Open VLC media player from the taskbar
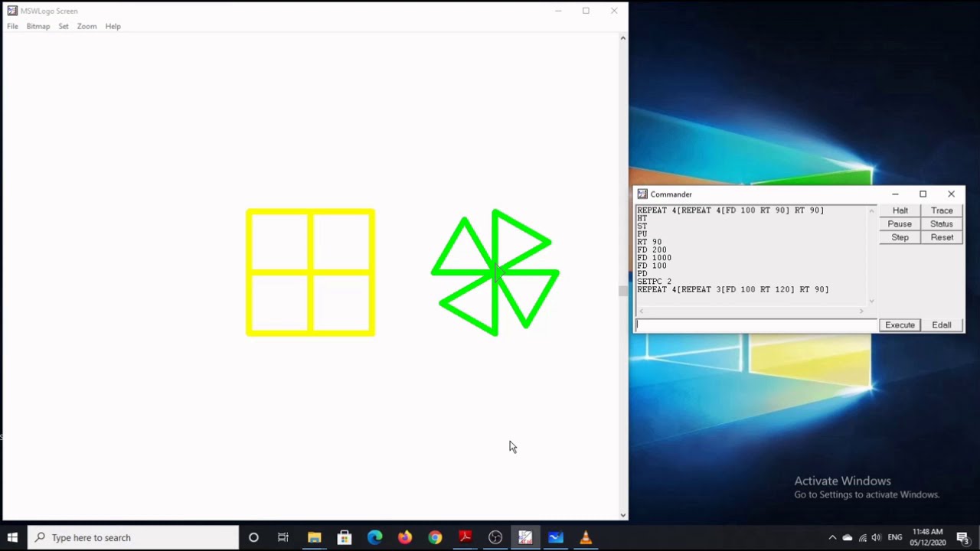The height and width of the screenshot is (551, 980). [x=586, y=537]
